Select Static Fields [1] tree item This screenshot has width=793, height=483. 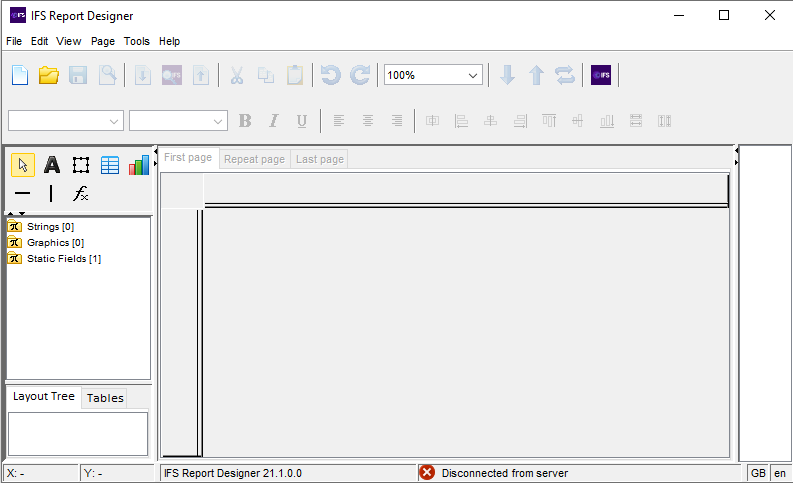pyautogui.click(x=63, y=259)
